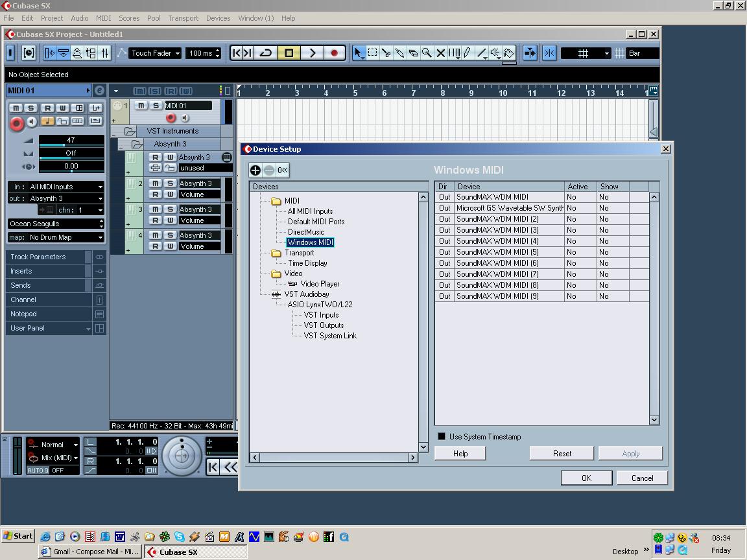Adjust the MIDI volume slider showing 47
The height and width of the screenshot is (560, 747).
point(71,141)
